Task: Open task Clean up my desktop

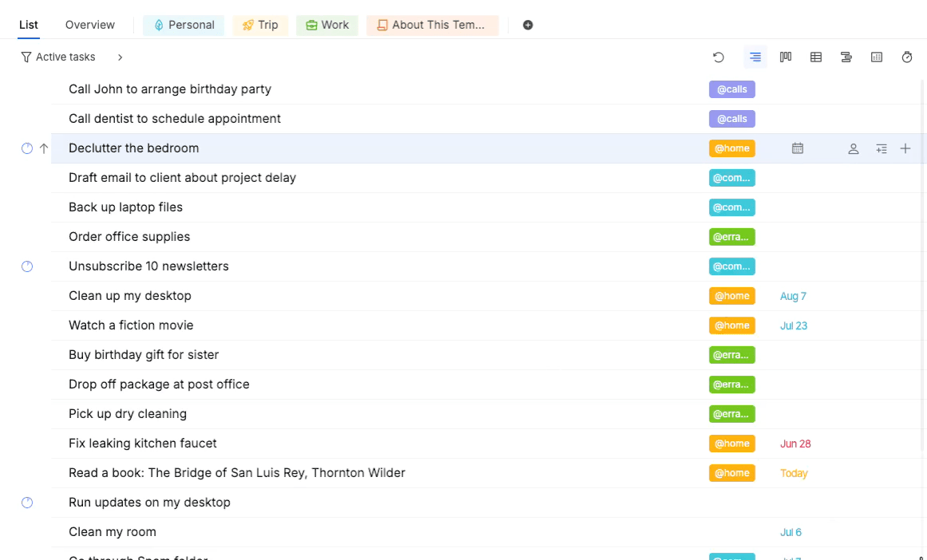Action: [x=129, y=296]
